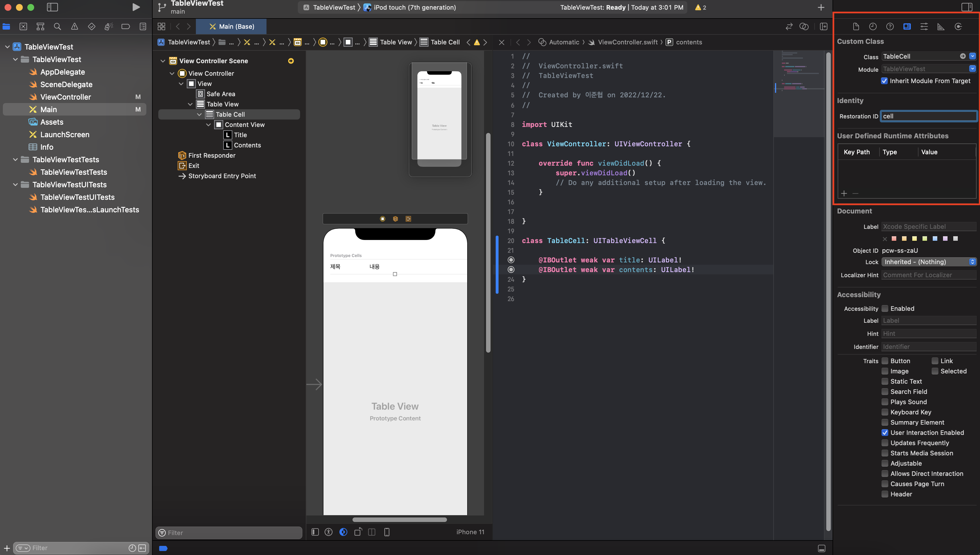
Task: Open the Find navigator magnifier icon
Action: [x=57, y=26]
